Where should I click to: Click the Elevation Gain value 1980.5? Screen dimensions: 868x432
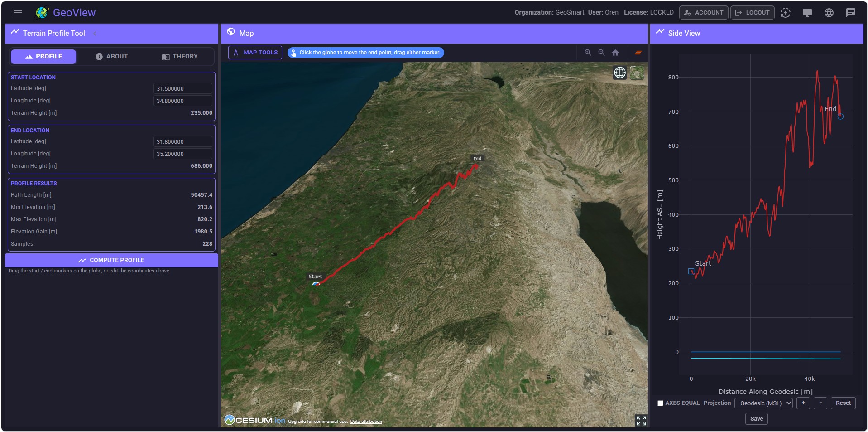tap(203, 232)
